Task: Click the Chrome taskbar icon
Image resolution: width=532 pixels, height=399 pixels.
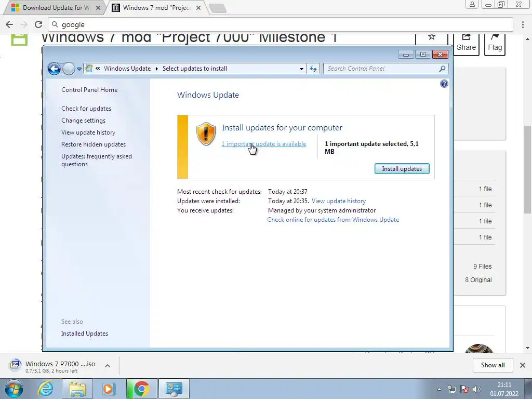Action: [x=141, y=389]
